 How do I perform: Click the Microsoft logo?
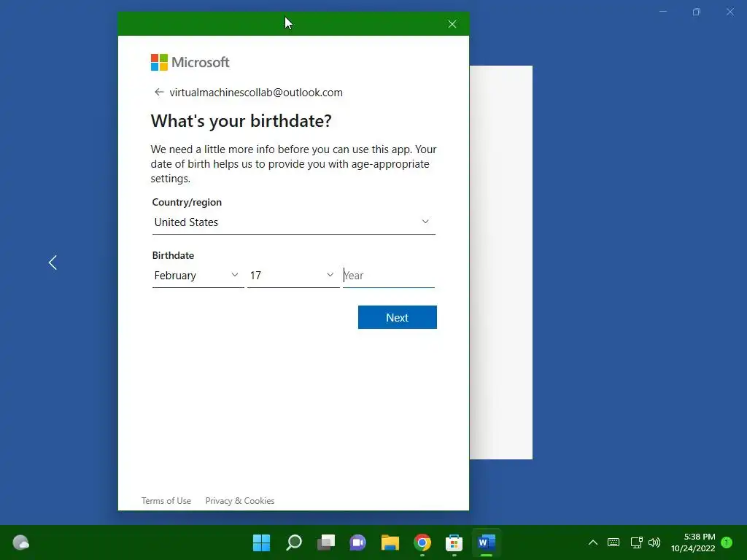190,63
